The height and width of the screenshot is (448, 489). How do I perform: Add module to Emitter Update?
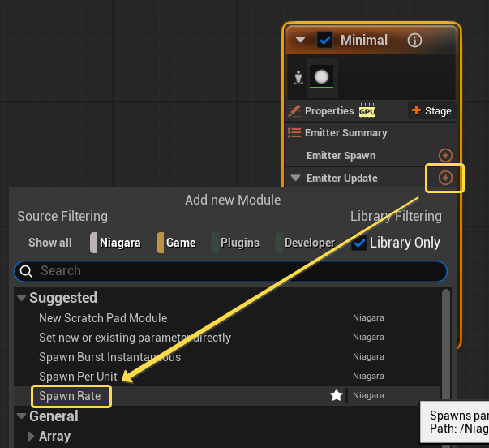click(445, 178)
